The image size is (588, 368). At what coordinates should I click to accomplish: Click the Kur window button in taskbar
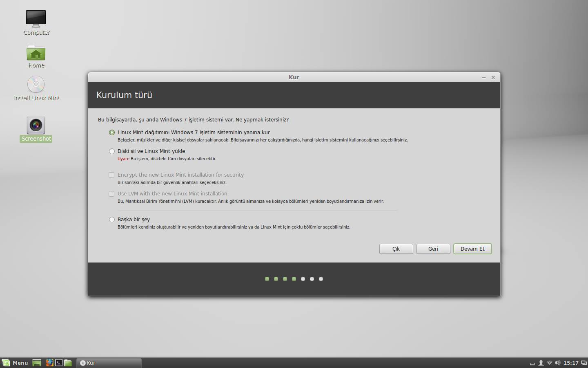[109, 363]
